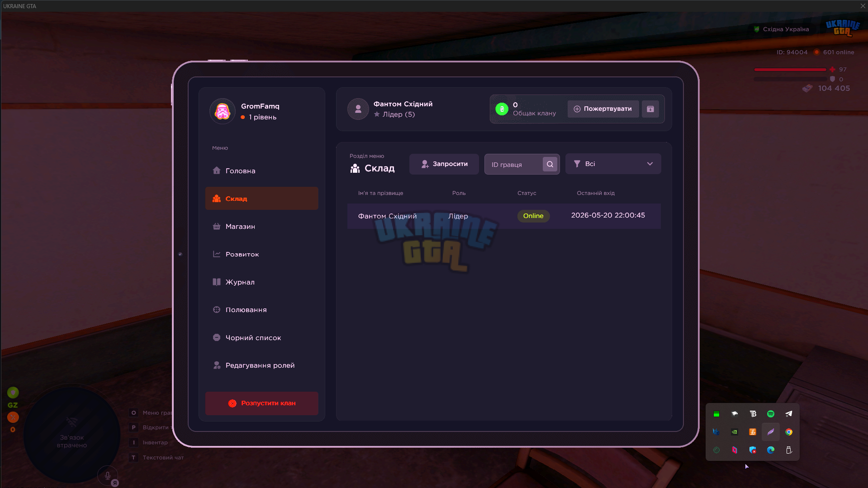The image size is (868, 488).
Task: Click the purple feather tray icon
Action: coord(771,432)
